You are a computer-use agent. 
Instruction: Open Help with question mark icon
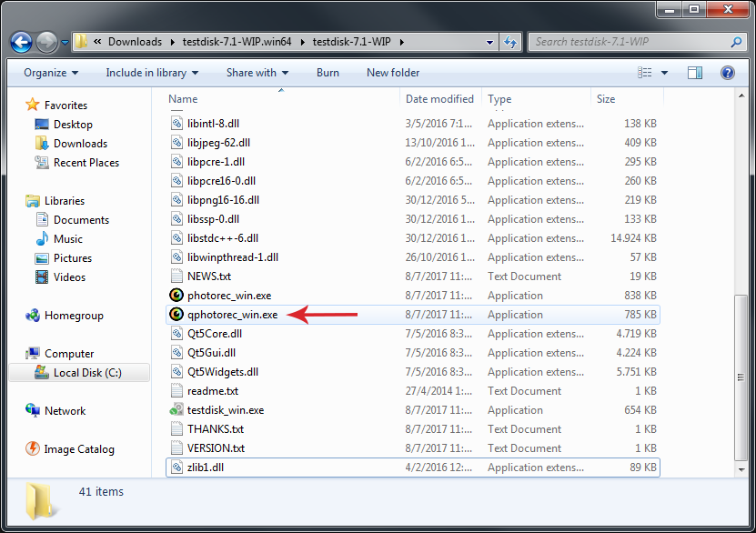coord(728,73)
